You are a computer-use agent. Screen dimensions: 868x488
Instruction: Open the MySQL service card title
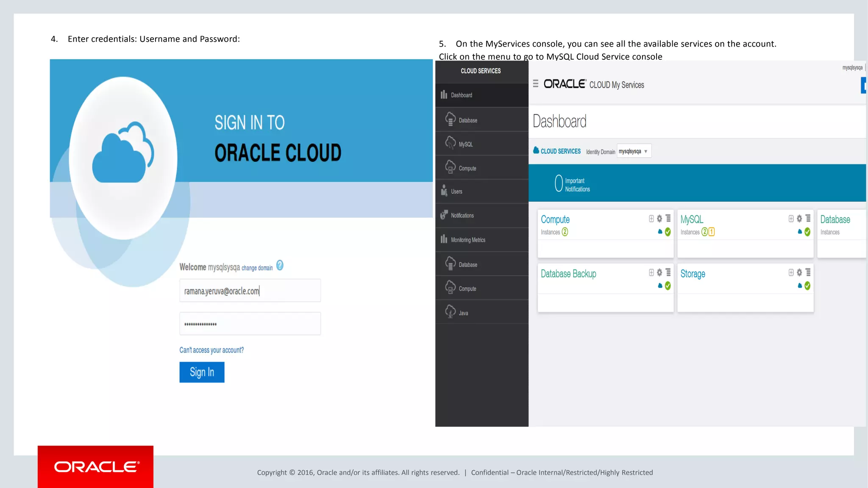pyautogui.click(x=692, y=219)
